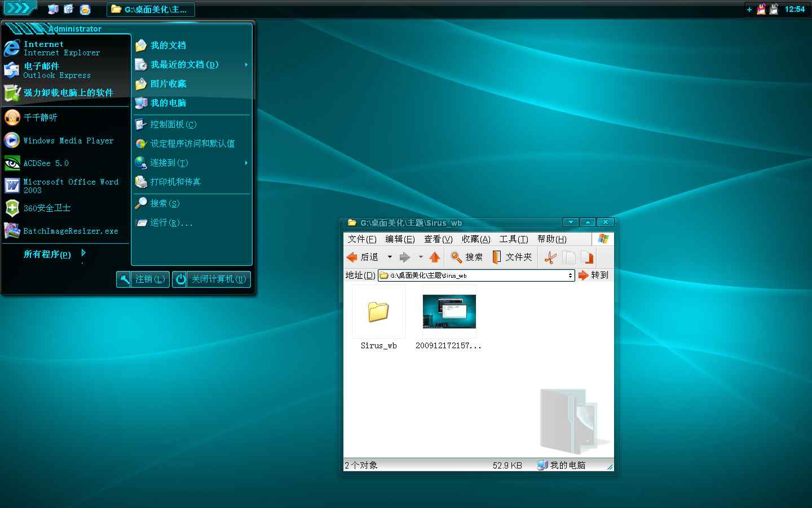Click the QQ tray icon
The image size is (812, 508).
[x=761, y=9]
